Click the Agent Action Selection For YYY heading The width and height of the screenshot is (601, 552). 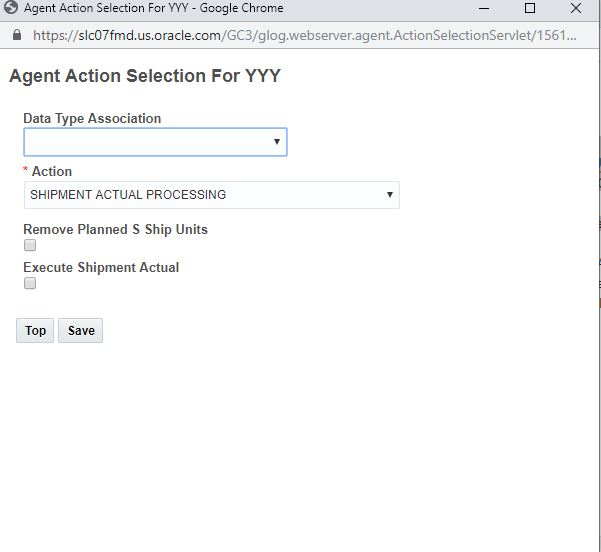[145, 76]
